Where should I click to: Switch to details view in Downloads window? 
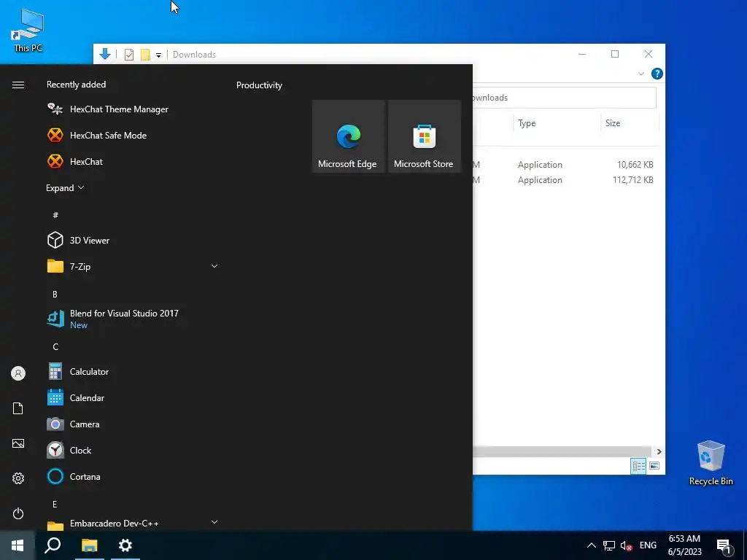tap(638, 466)
